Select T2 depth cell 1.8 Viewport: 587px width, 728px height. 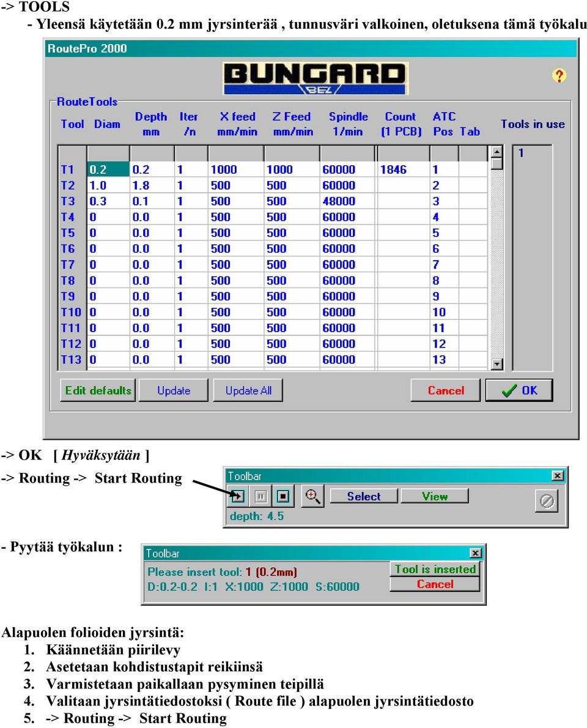(x=152, y=185)
